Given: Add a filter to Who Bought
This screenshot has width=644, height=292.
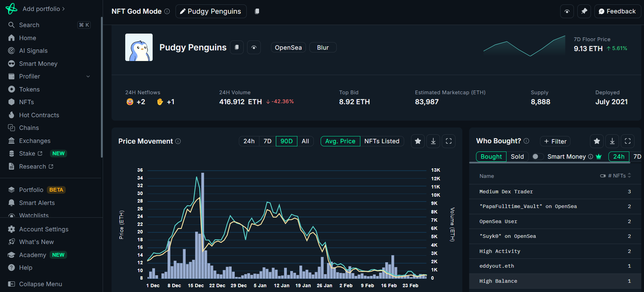Looking at the screenshot, I should coord(555,141).
